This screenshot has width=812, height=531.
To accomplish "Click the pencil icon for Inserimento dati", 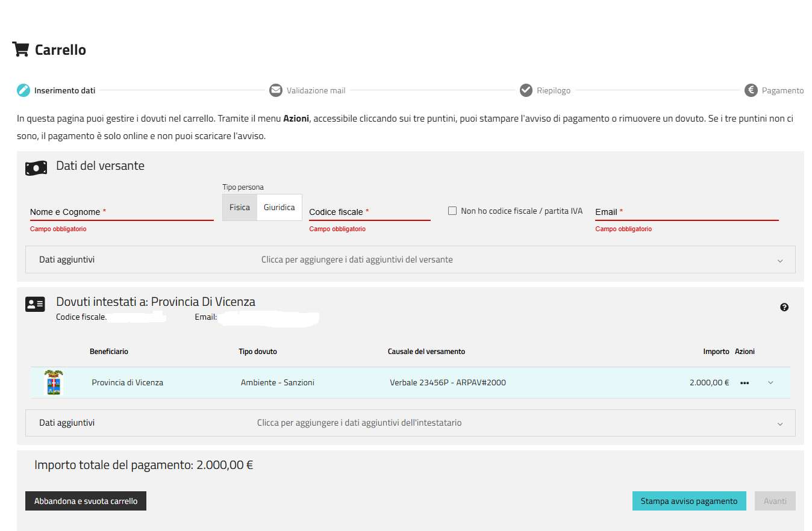I will coord(23,90).
